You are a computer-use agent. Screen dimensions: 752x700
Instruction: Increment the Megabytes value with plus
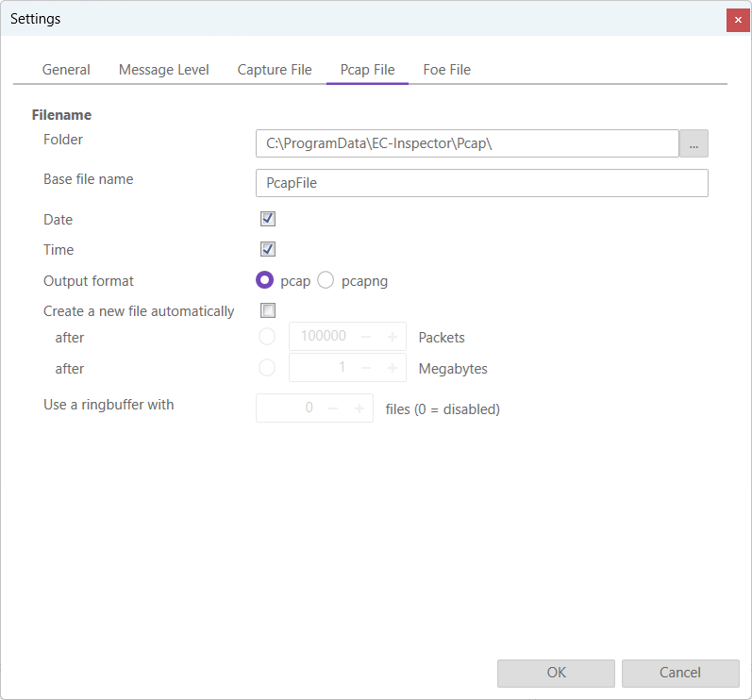392,368
